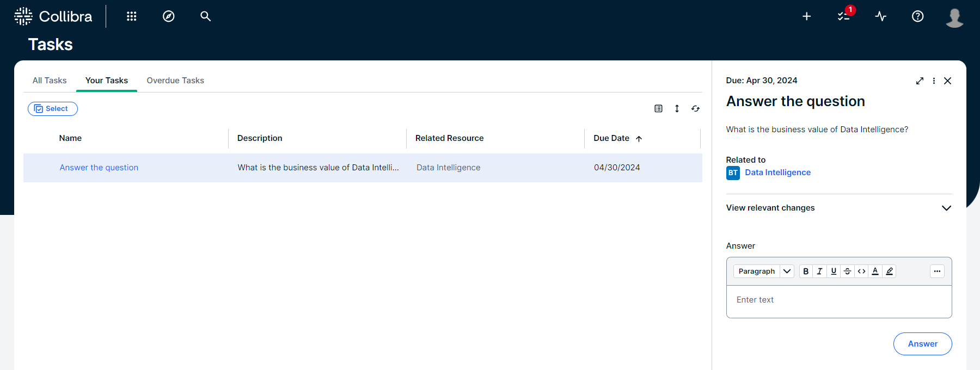Open the Paragraph style dropdown
Image resolution: width=980 pixels, height=370 pixels.
click(x=763, y=271)
